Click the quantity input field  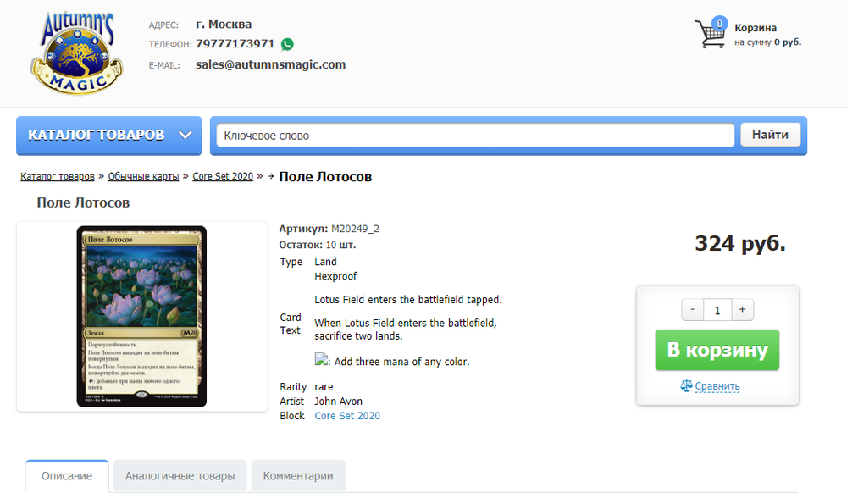click(x=717, y=310)
